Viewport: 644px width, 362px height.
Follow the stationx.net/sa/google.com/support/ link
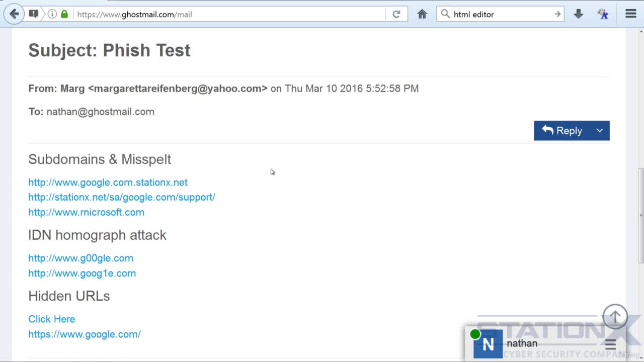pyautogui.click(x=122, y=197)
